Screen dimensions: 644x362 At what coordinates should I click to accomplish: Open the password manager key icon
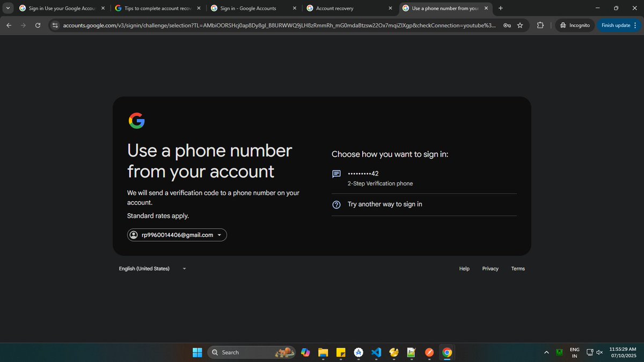point(507,25)
